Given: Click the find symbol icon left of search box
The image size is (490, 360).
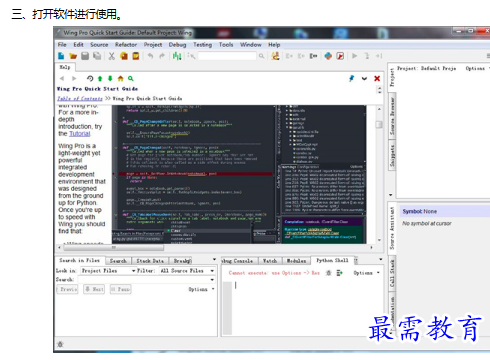Looking at the screenshot, I should pyautogui.click(x=191, y=56).
